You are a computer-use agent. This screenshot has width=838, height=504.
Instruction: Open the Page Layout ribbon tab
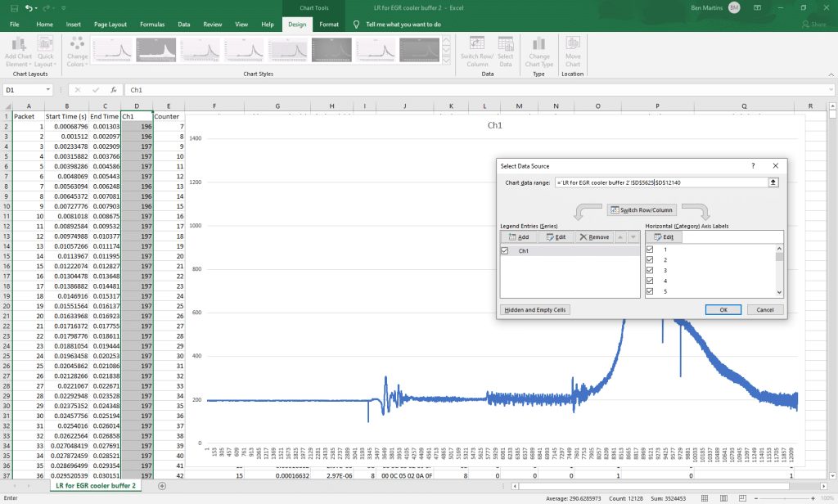point(110,24)
